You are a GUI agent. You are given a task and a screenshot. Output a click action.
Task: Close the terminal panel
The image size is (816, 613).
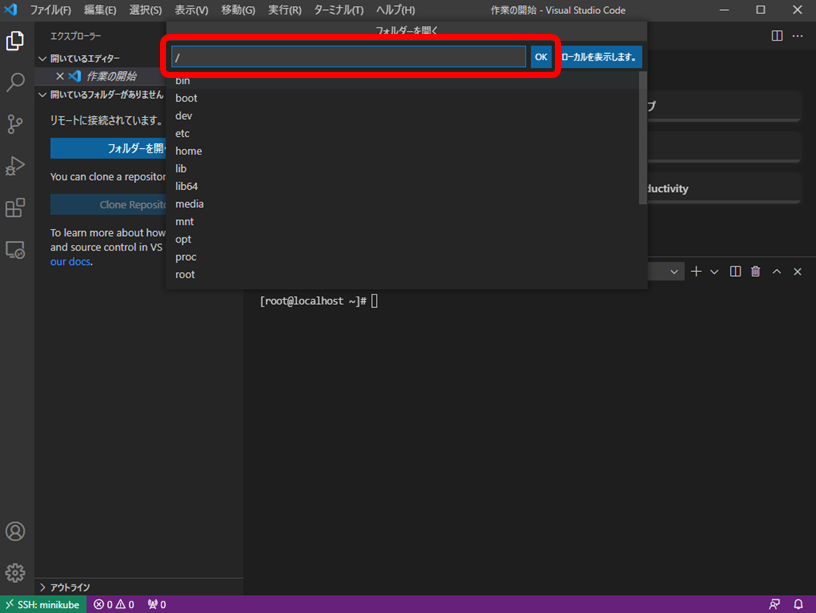click(797, 272)
